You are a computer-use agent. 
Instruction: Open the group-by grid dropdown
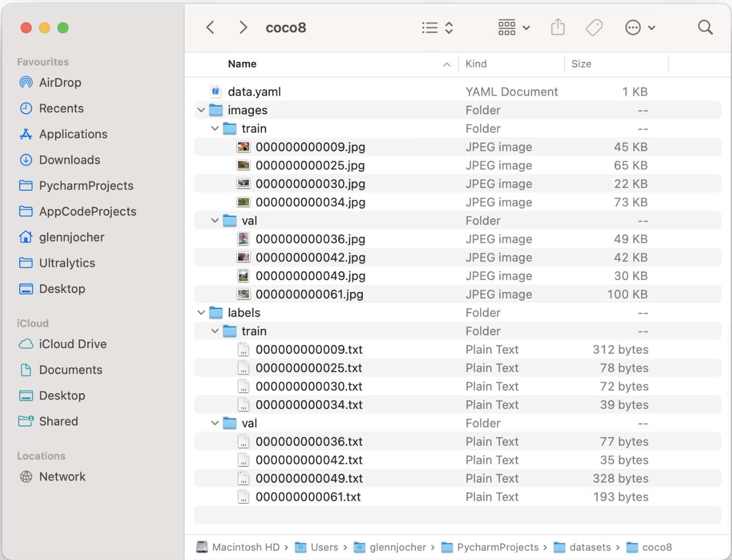point(514,28)
